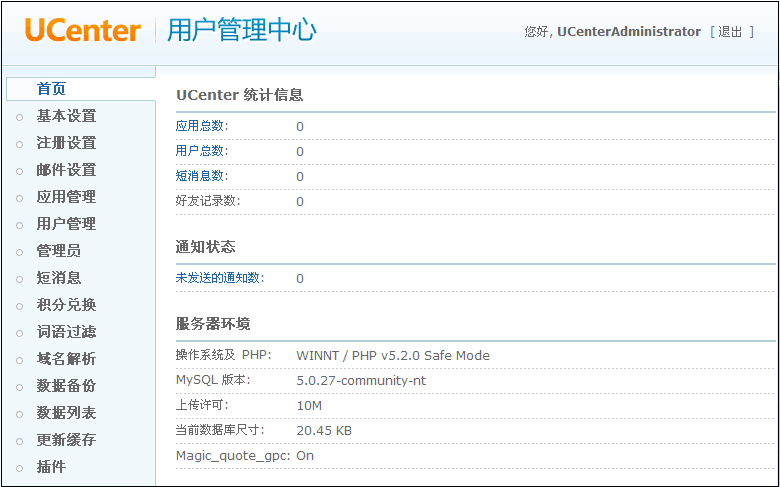This screenshot has width=780, height=487.
Task: Select 数据列表 menu item
Action: pos(66,413)
